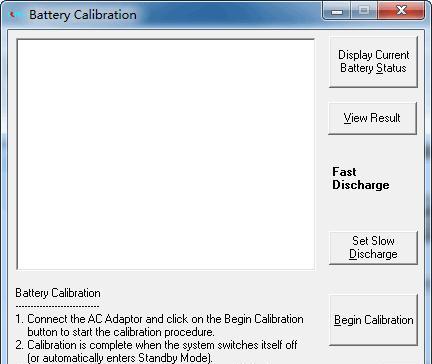Click the empty title bar area beside the title

pyautogui.click(x=228, y=14)
